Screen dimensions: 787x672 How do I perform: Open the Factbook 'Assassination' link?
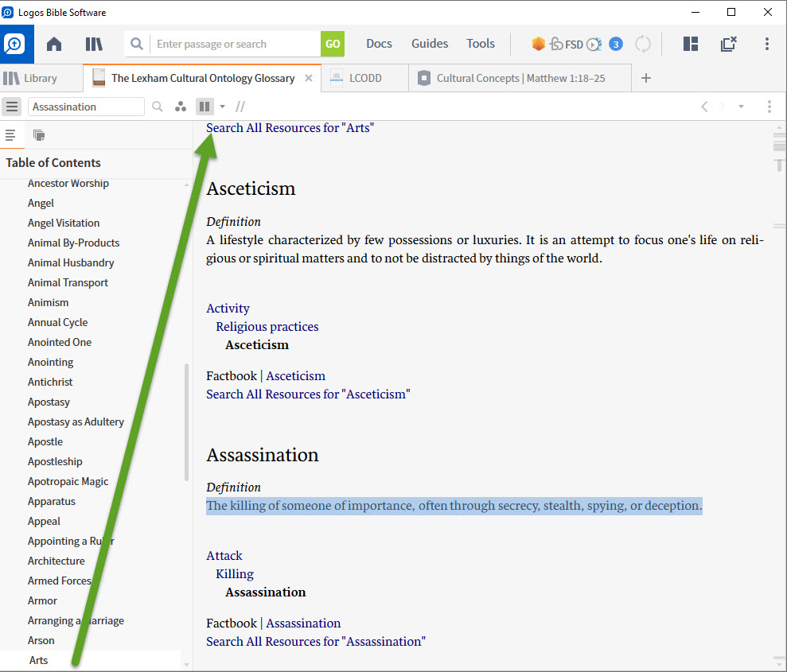click(x=303, y=623)
